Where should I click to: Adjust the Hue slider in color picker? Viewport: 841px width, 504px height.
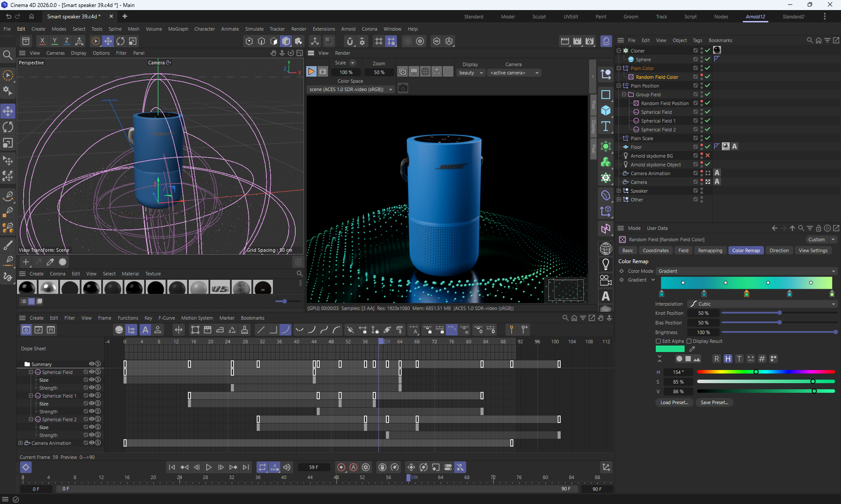pos(756,372)
